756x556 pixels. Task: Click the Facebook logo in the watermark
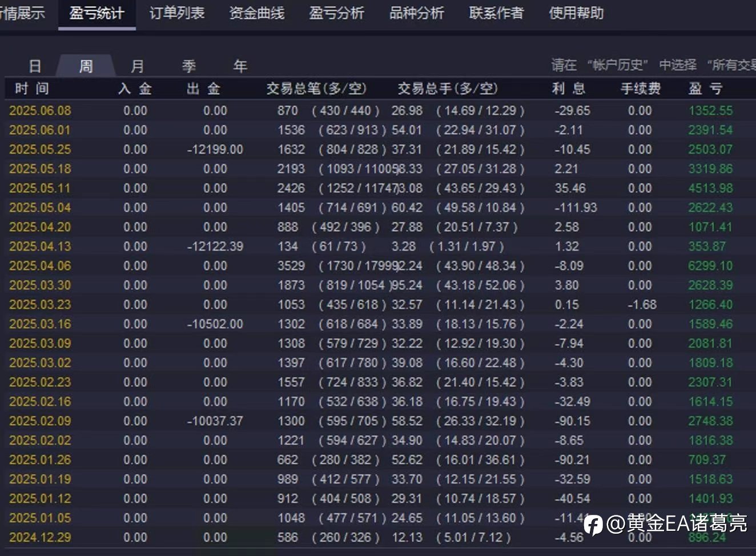coord(593,525)
